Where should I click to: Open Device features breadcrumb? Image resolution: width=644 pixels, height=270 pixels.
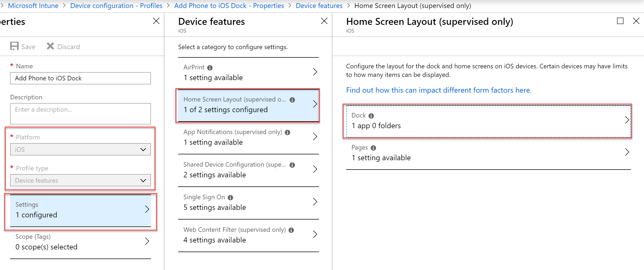tap(319, 6)
